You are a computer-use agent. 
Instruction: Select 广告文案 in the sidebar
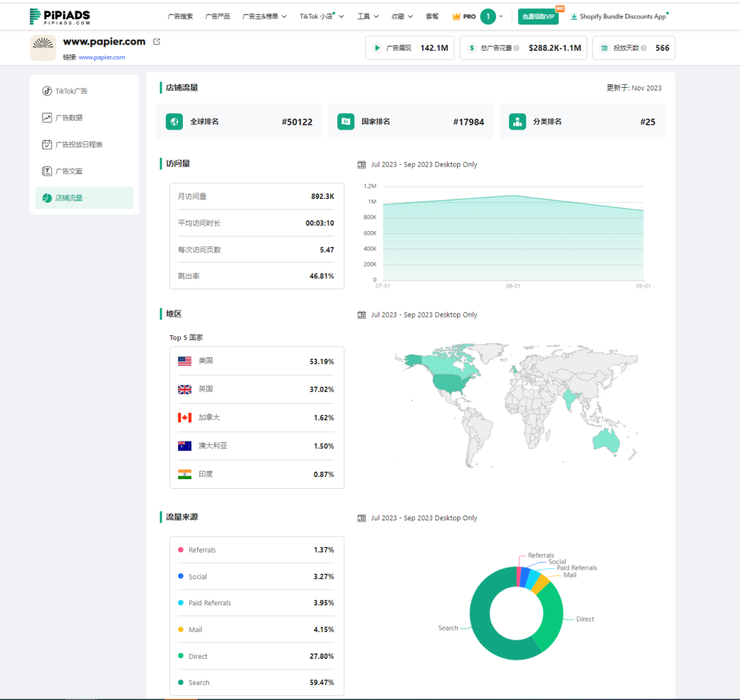(84, 171)
